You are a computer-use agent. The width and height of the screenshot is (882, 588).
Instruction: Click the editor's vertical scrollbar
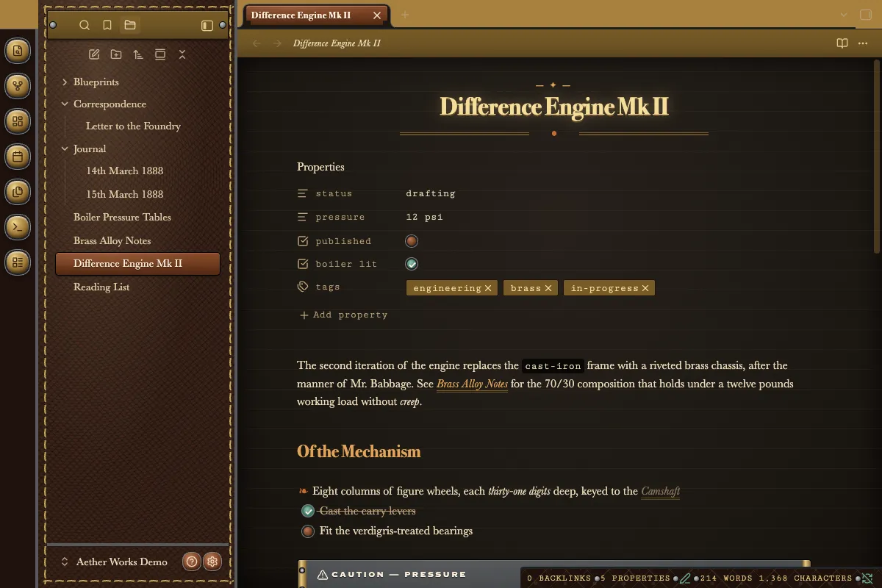(x=878, y=157)
